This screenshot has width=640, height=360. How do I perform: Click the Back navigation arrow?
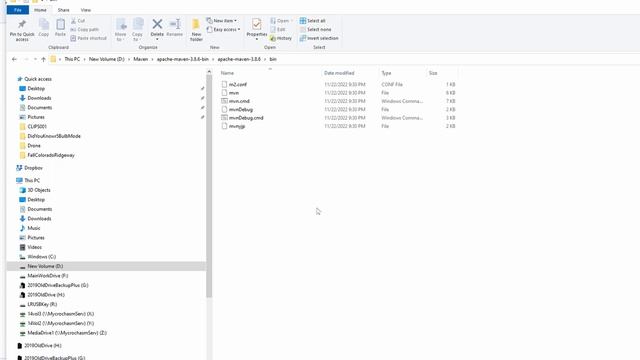(x=14, y=59)
